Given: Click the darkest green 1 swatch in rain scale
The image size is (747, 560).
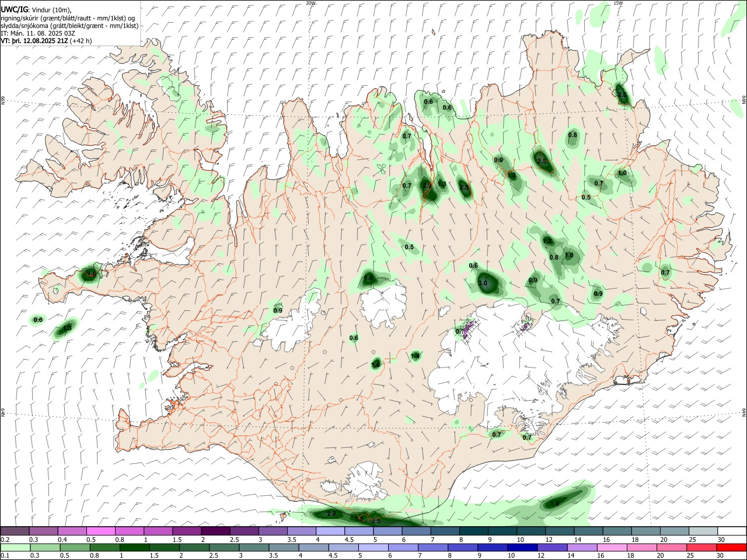Looking at the screenshot, I should [x=134, y=547].
